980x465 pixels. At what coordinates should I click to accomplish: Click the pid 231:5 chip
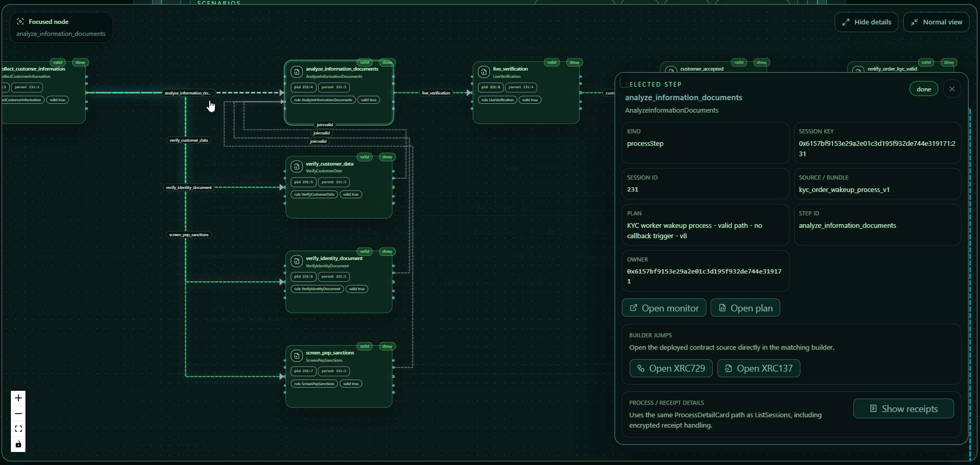(x=303, y=182)
